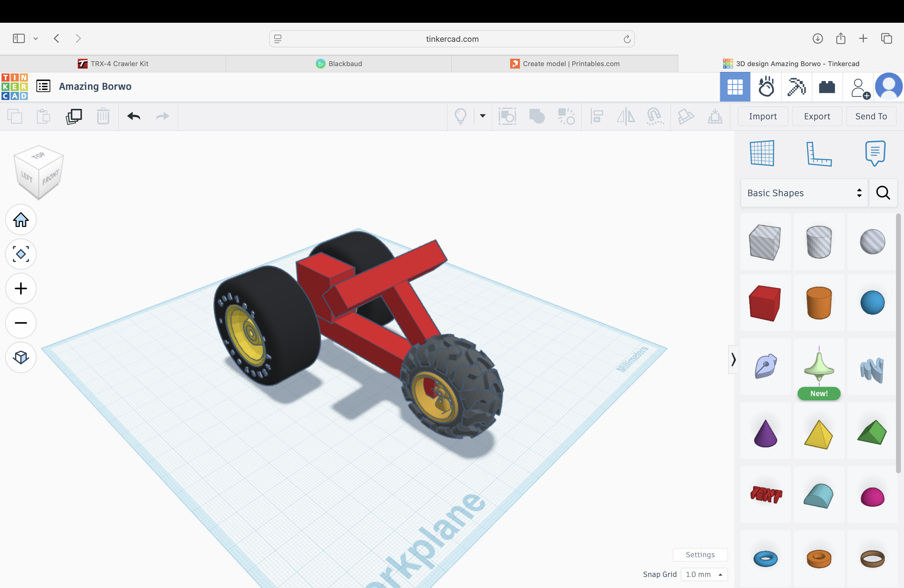Image resolution: width=904 pixels, height=588 pixels.
Task: Select the red Text shape
Action: 765,495
